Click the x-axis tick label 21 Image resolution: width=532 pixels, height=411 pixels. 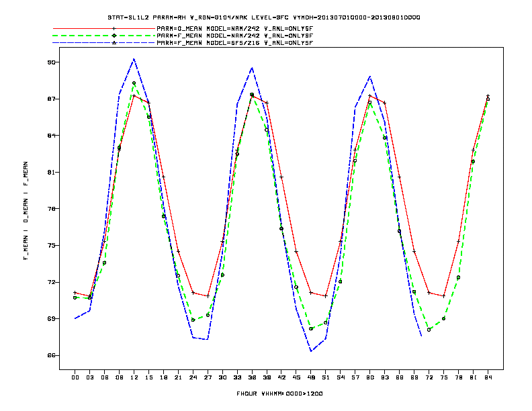pos(178,377)
